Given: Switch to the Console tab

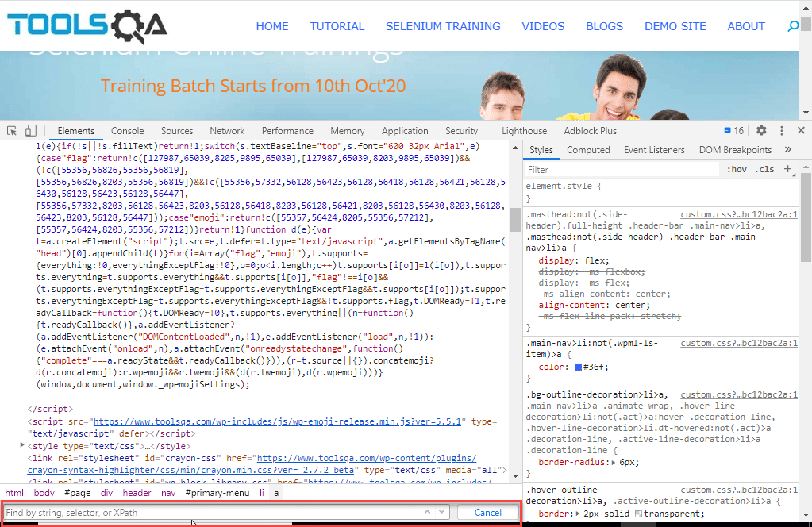Looking at the screenshot, I should pyautogui.click(x=127, y=131).
